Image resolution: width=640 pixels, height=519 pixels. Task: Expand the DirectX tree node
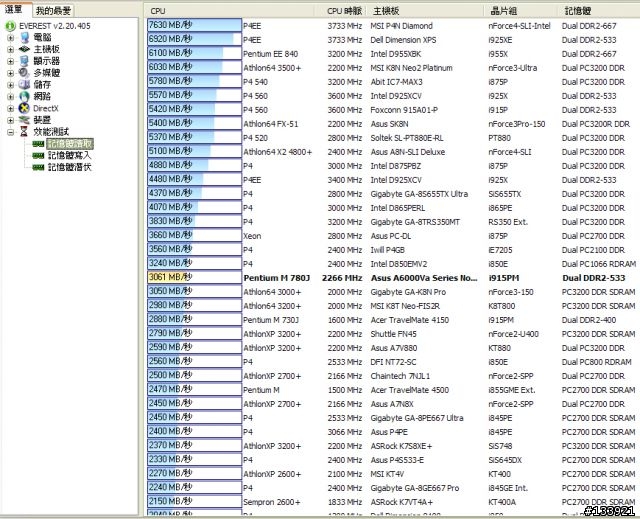click(x=10, y=109)
